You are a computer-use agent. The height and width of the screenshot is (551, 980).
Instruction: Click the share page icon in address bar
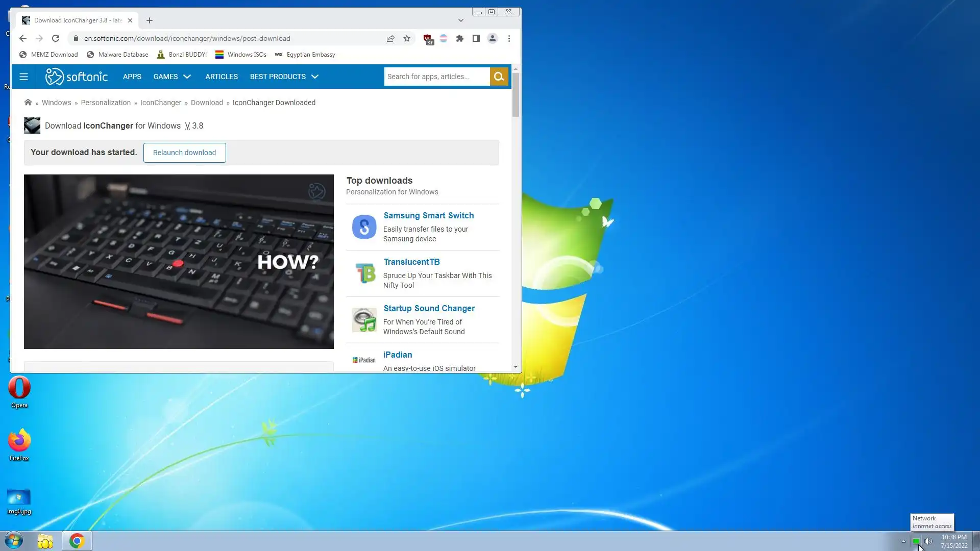click(390, 38)
